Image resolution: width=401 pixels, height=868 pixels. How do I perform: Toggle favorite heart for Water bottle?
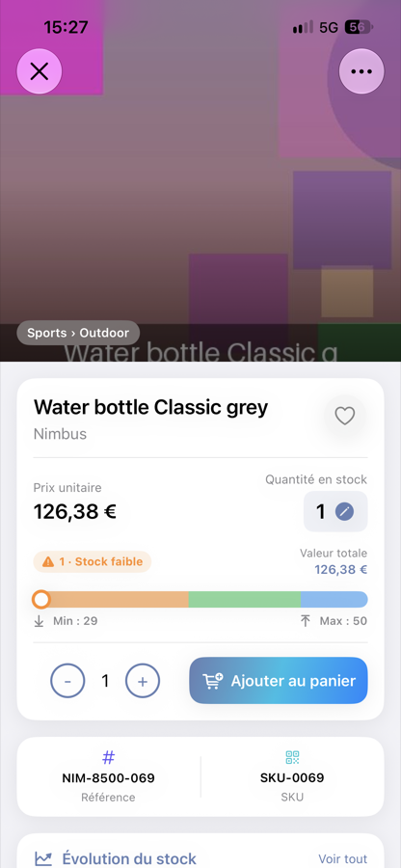(344, 416)
